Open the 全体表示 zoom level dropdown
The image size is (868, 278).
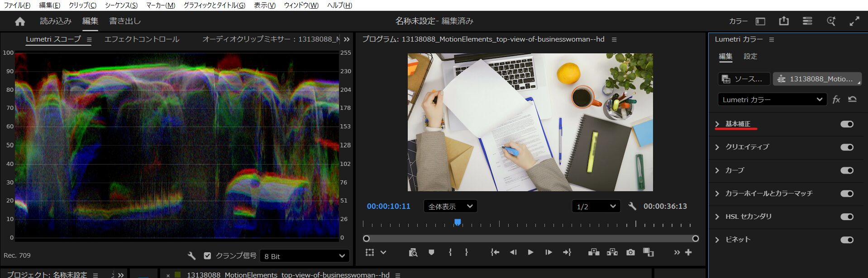pyautogui.click(x=450, y=207)
